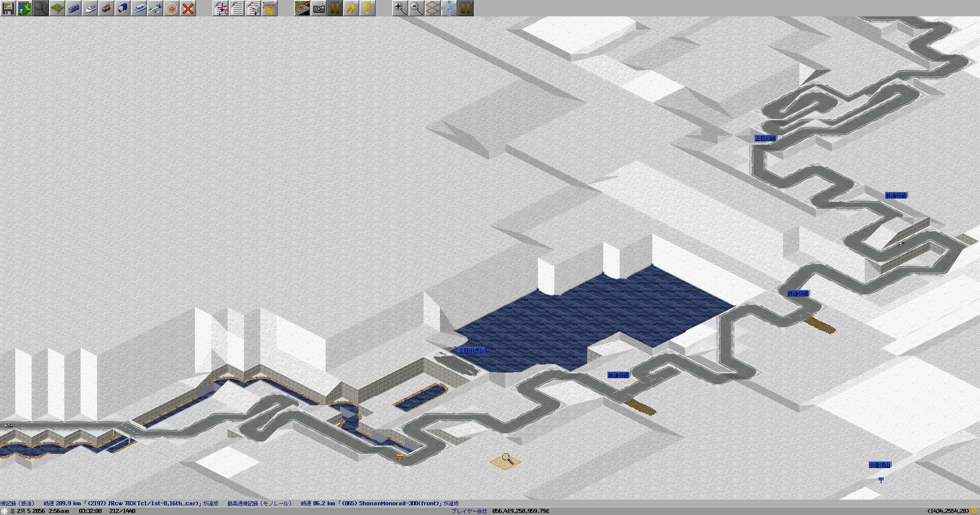Zoom in with the plus magnifier

click(x=400, y=8)
